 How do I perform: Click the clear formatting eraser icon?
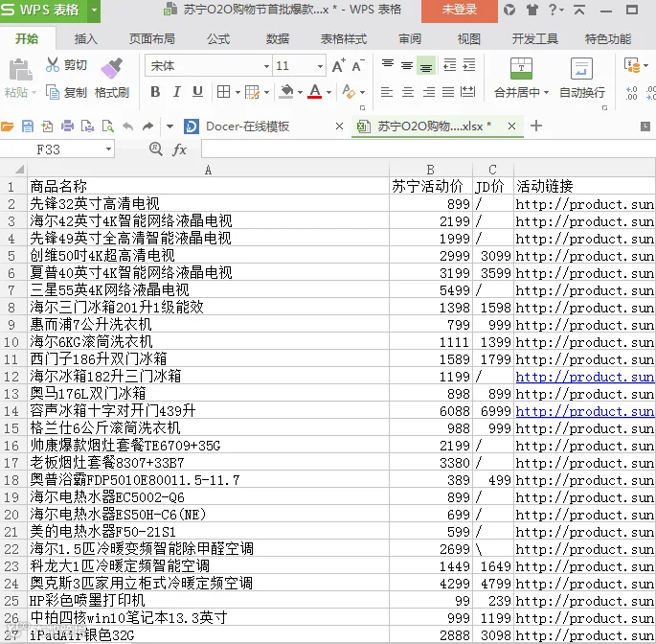tap(348, 92)
